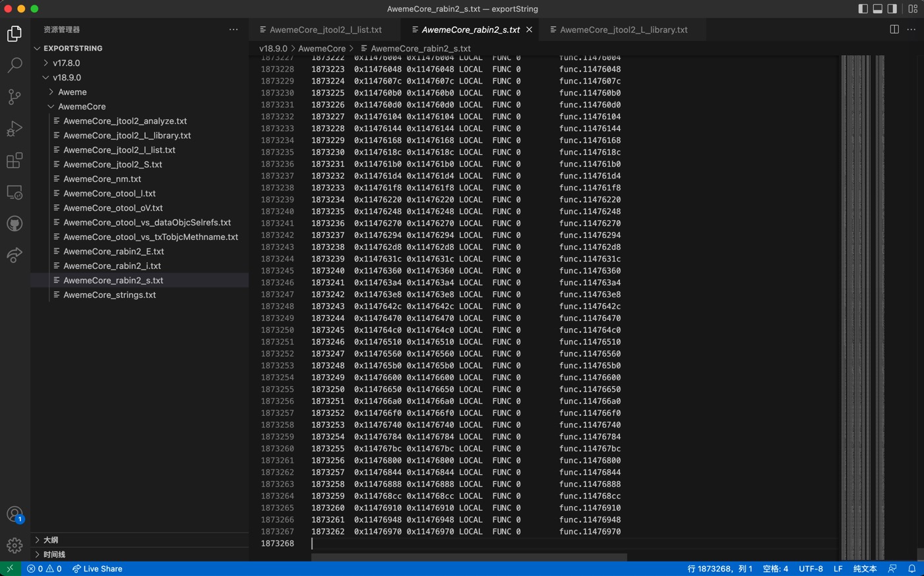Viewport: 924px width, 576px height.
Task: Open the Accounts icon in activity bar
Action: pos(15,514)
